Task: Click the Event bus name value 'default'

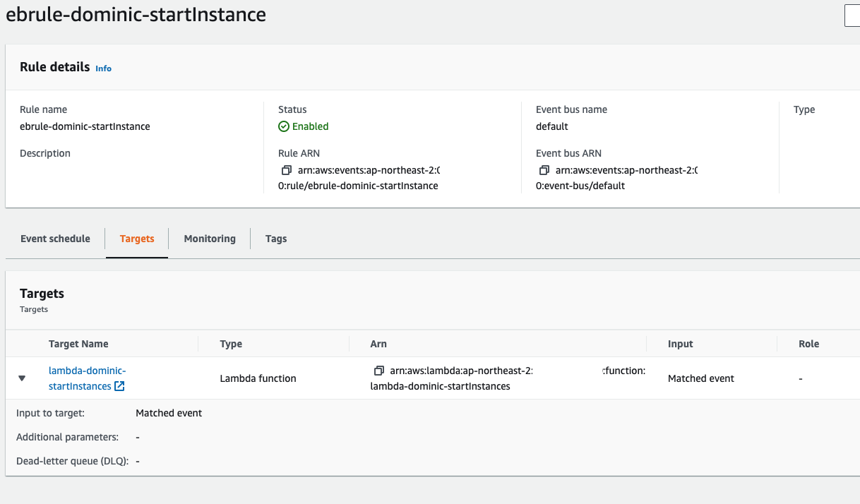Action: 552,126
